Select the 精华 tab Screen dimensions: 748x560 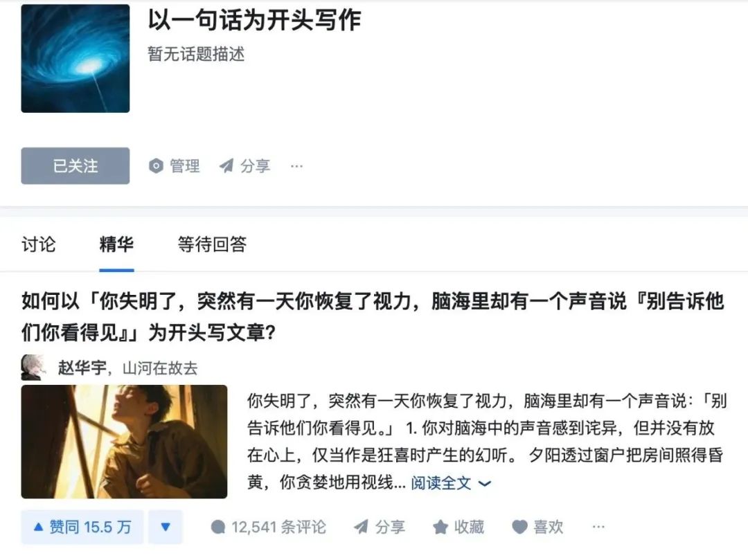pyautogui.click(x=116, y=244)
